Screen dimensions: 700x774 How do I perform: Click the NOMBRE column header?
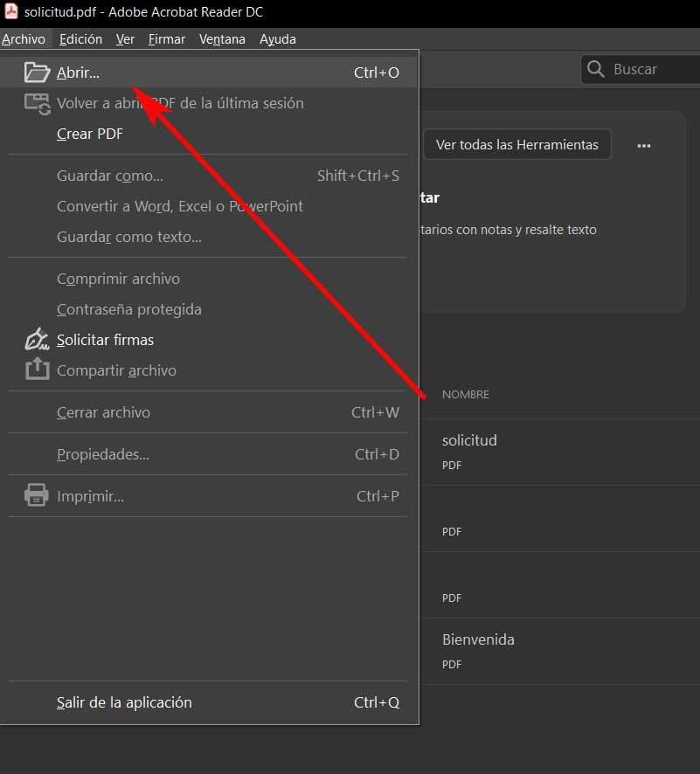point(466,394)
